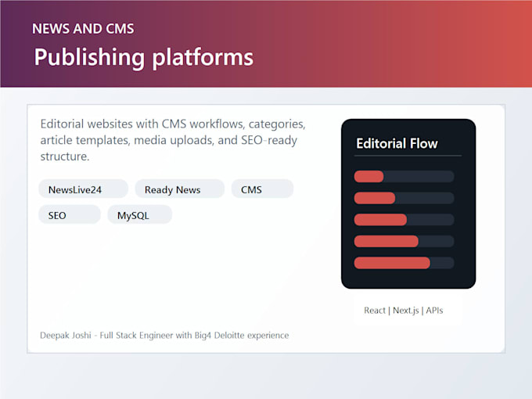Choose the SEO tag pill
Screen dimensions: 532x399
point(70,215)
